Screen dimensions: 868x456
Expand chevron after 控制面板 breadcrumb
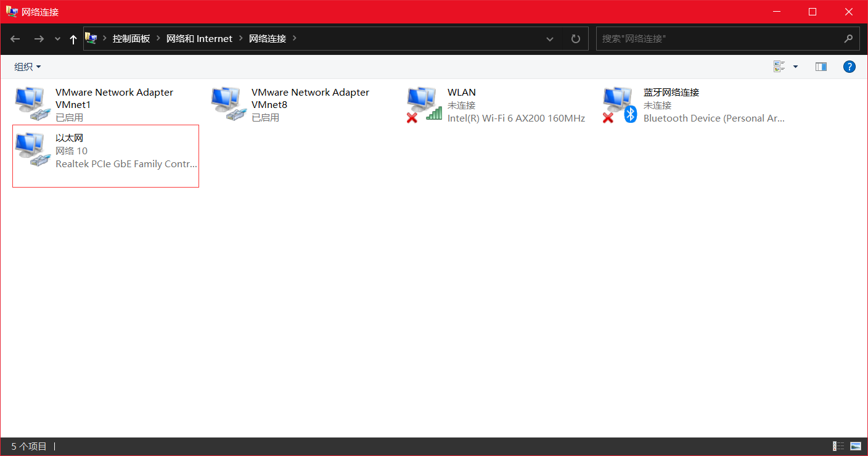(158, 38)
